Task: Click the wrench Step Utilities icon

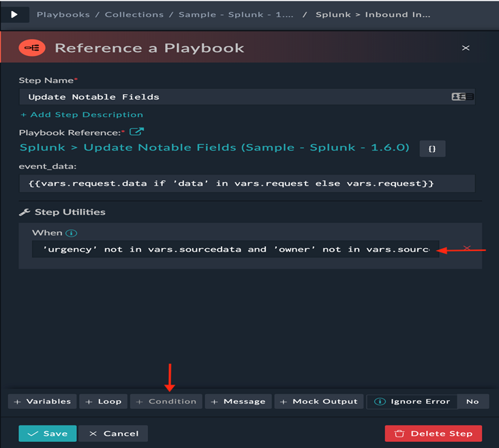Action: (25, 212)
